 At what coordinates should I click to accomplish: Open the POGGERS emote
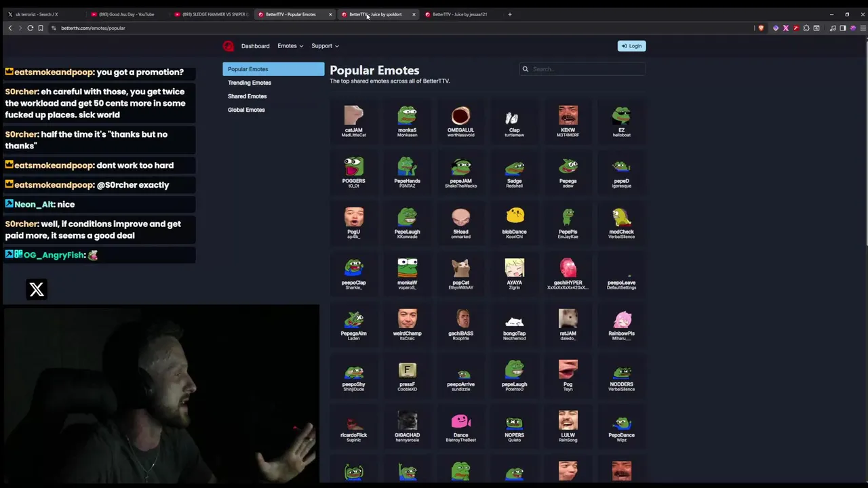[353, 172]
